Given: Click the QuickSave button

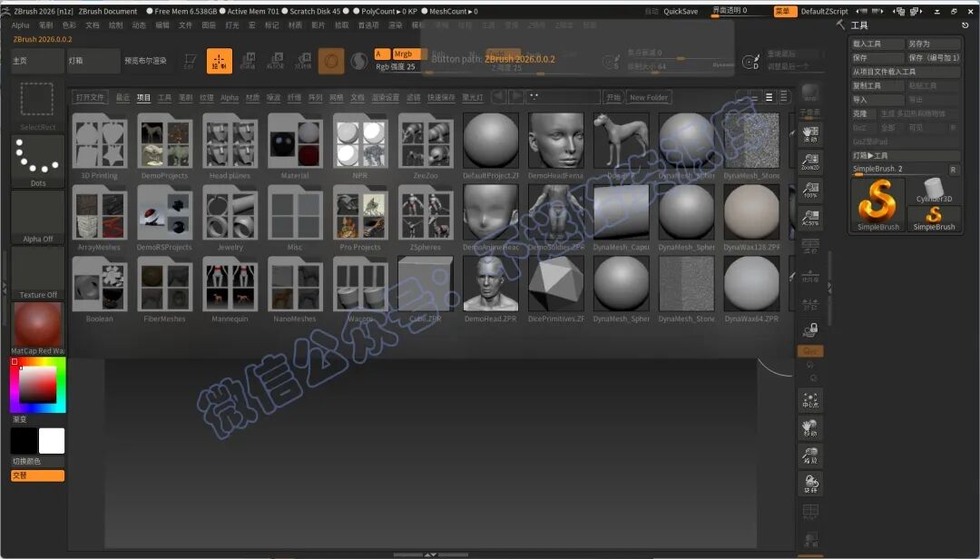Looking at the screenshot, I should point(681,11).
